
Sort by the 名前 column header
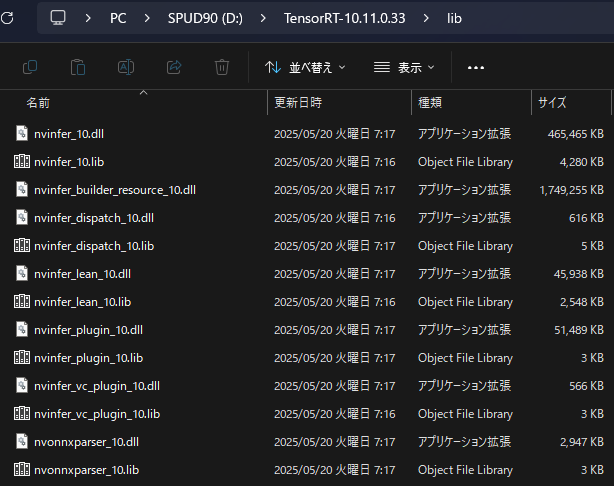point(38,103)
